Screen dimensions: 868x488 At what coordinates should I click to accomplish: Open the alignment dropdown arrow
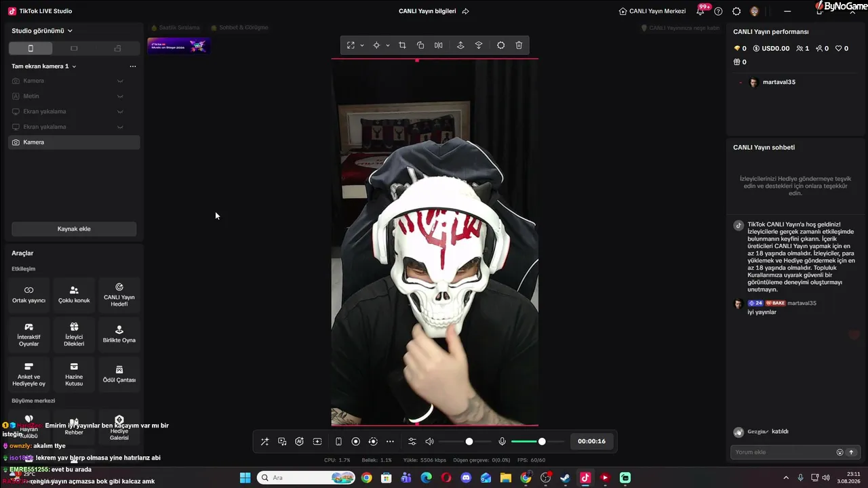[388, 45]
